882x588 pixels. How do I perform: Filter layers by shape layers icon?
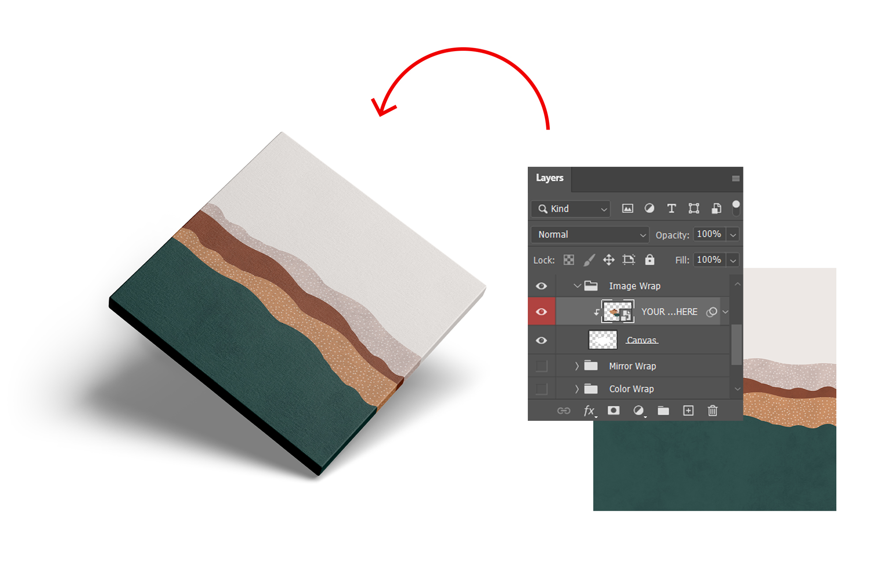pyautogui.click(x=694, y=209)
